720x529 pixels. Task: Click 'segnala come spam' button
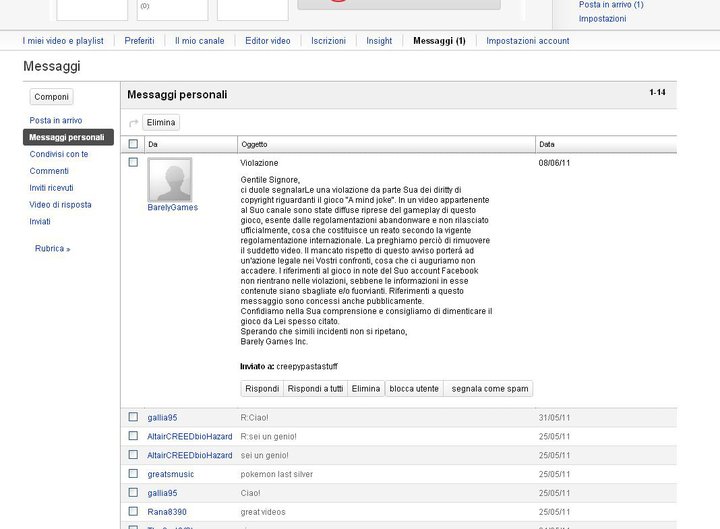click(489, 388)
